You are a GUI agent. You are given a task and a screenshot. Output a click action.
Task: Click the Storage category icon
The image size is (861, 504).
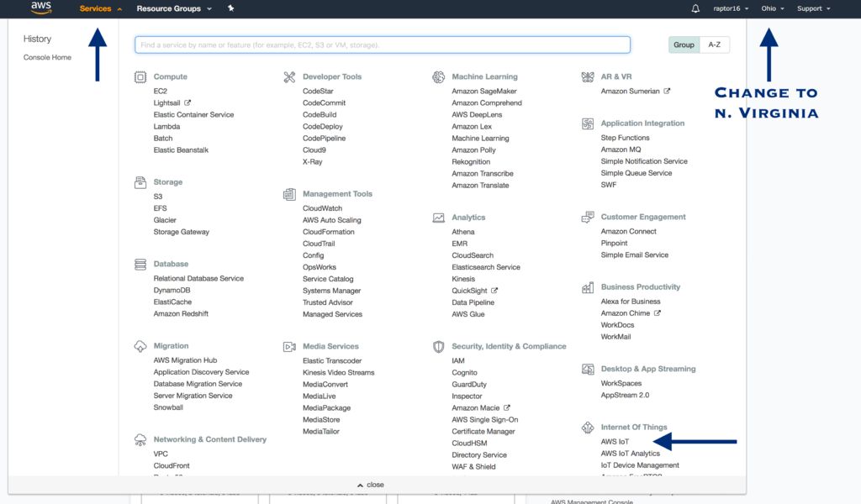pos(140,182)
